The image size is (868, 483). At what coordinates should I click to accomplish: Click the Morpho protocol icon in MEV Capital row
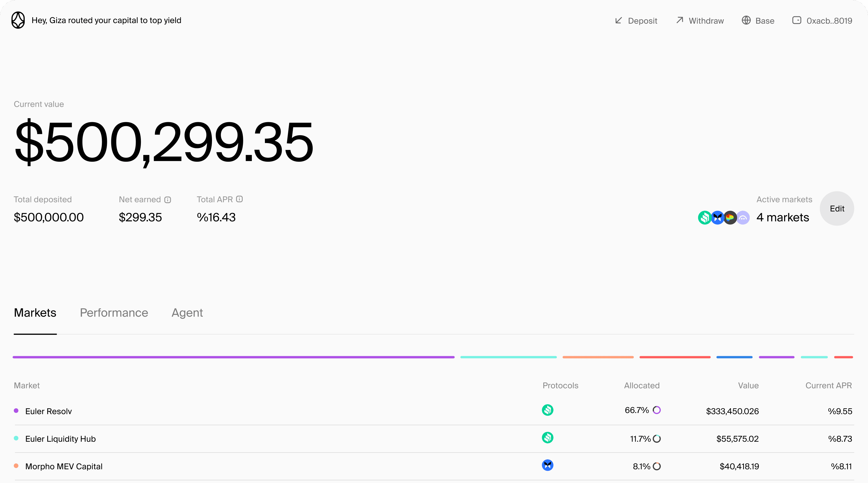click(547, 465)
